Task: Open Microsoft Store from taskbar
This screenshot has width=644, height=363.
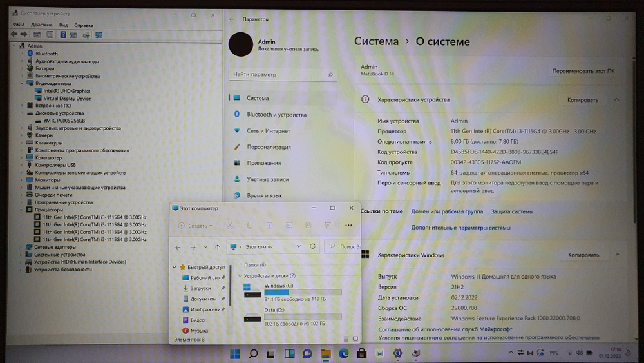Action: (x=361, y=353)
